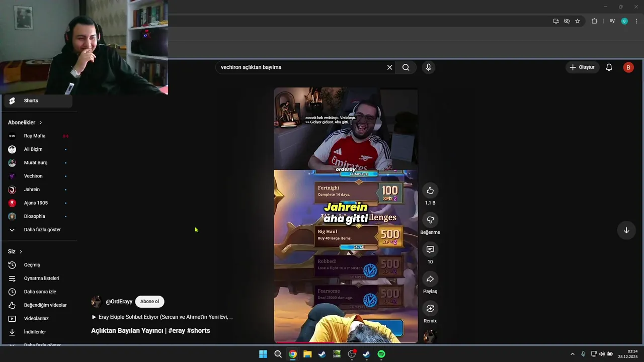Click the #eray hashtag in the title
This screenshot has height=362, width=644.
177,331
